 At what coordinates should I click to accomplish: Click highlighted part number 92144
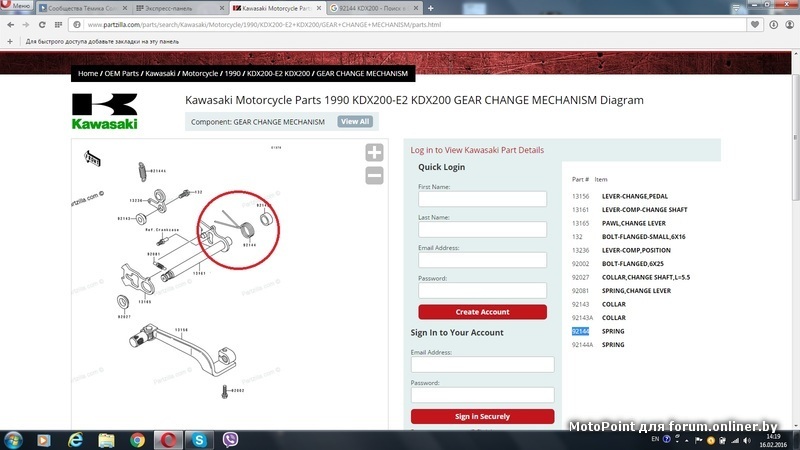point(580,331)
